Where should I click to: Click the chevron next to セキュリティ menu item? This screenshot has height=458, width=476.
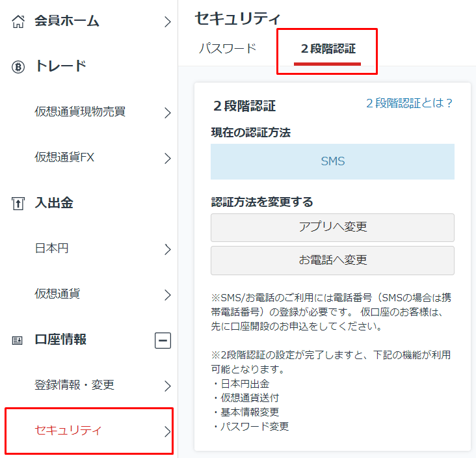click(168, 431)
